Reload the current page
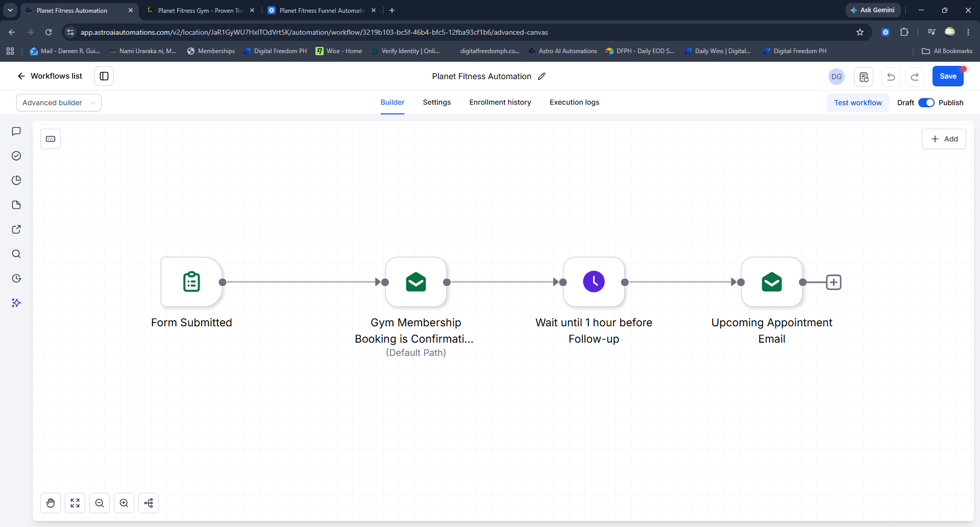 (x=48, y=32)
